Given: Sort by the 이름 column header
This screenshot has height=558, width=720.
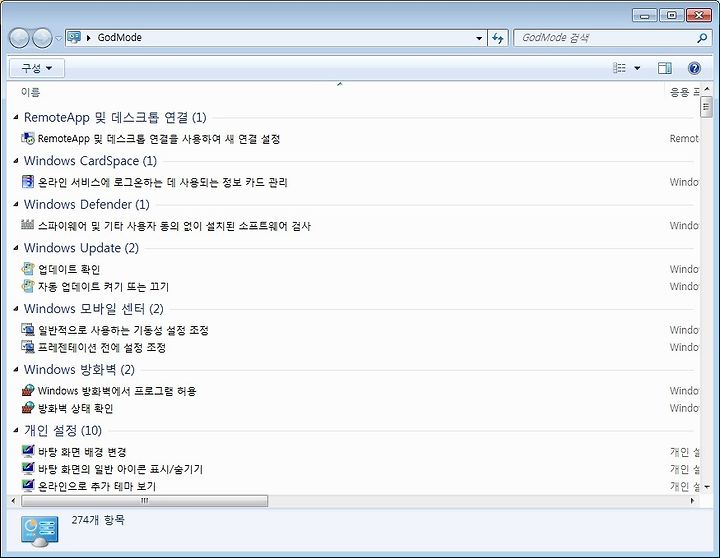Looking at the screenshot, I should [x=30, y=92].
